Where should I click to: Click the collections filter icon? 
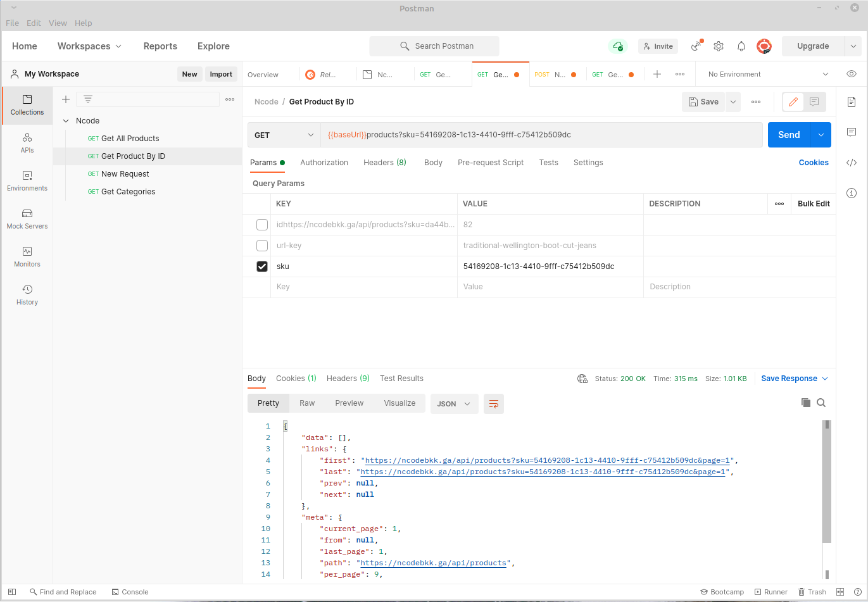tap(88, 99)
